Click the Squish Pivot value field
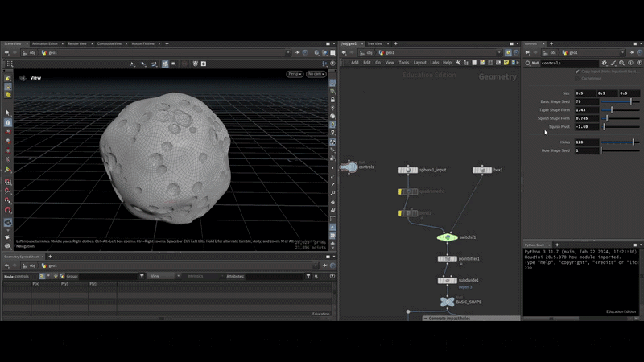 587,127
